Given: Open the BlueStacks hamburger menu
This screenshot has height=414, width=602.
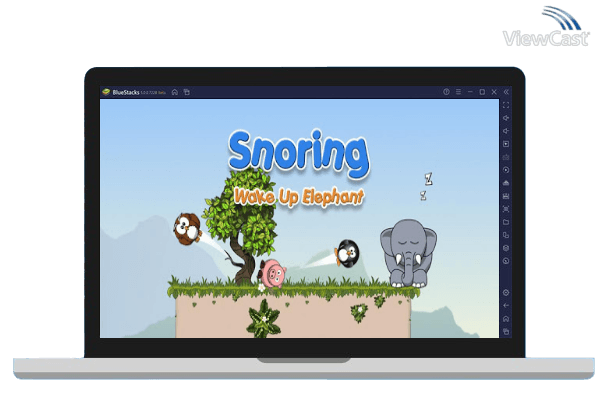Looking at the screenshot, I should pos(458,92).
